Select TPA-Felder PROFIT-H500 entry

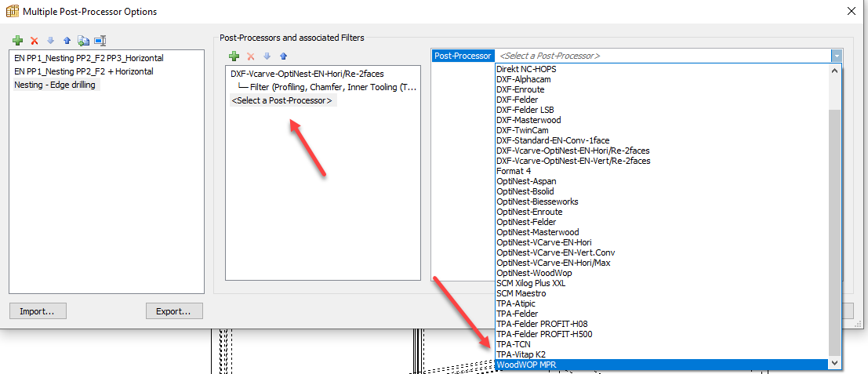pyautogui.click(x=662, y=334)
